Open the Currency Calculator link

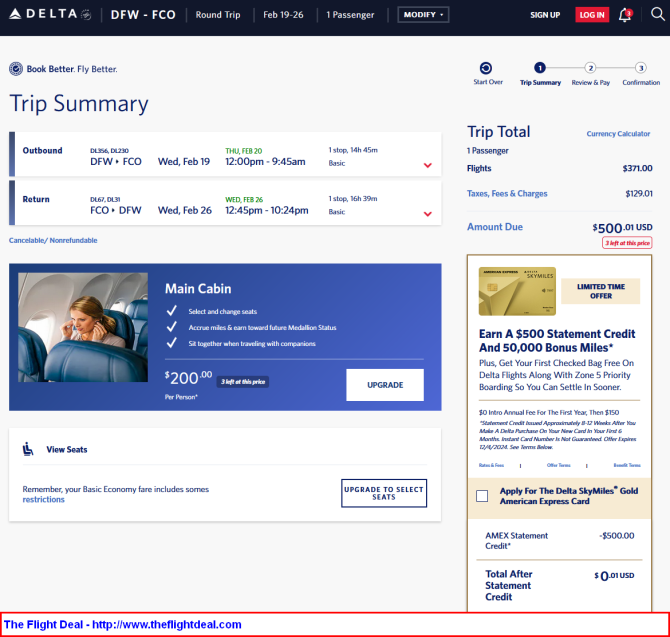(x=618, y=134)
